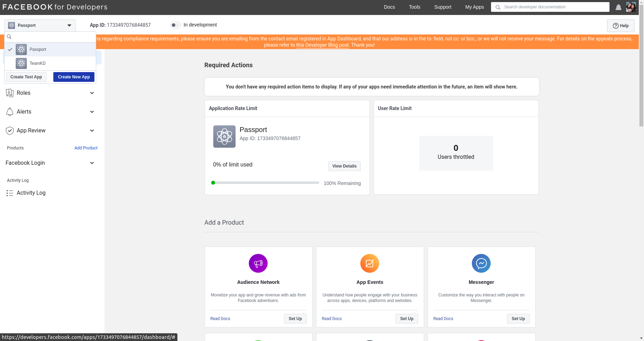Click the App Events chart icon
Screen dimensions: 644x341
pos(369,263)
